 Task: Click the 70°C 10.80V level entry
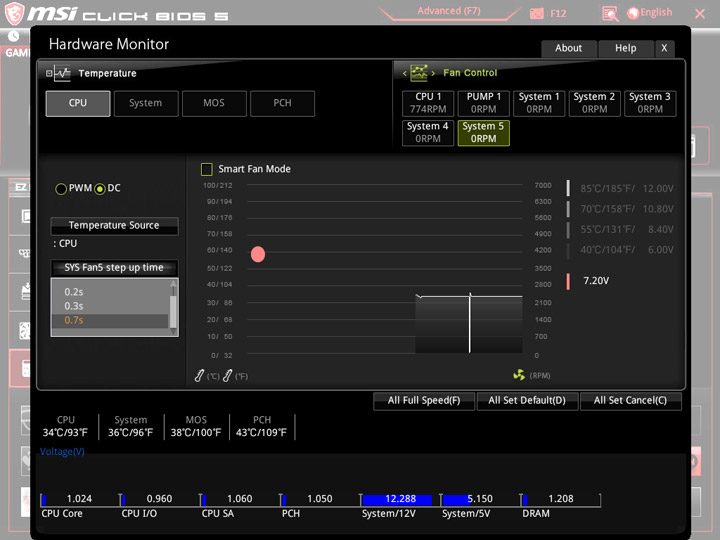620,209
